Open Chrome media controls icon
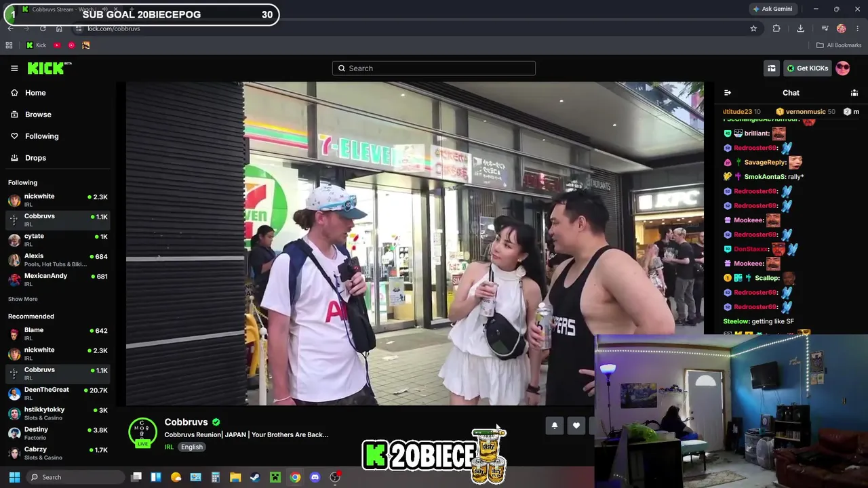This screenshot has width=868, height=488. pos(825,28)
